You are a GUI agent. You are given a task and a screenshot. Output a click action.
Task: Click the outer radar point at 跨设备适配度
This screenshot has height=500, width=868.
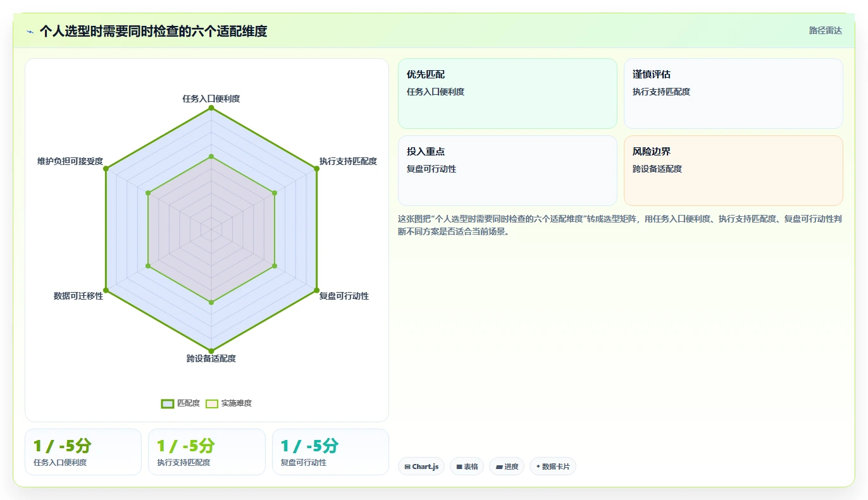(x=211, y=351)
